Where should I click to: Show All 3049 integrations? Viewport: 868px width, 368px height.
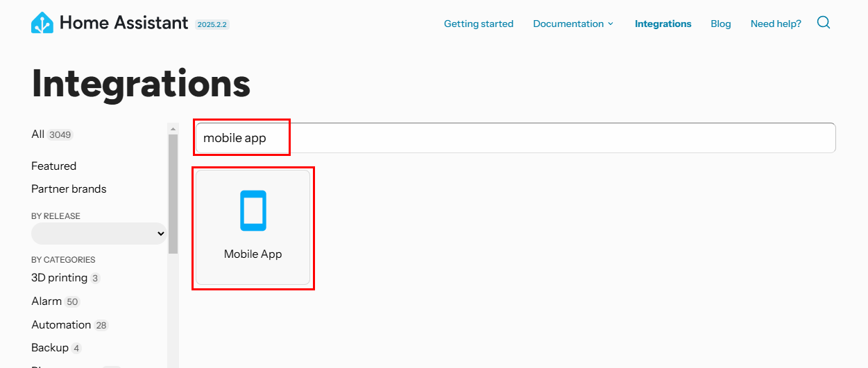[x=52, y=134]
